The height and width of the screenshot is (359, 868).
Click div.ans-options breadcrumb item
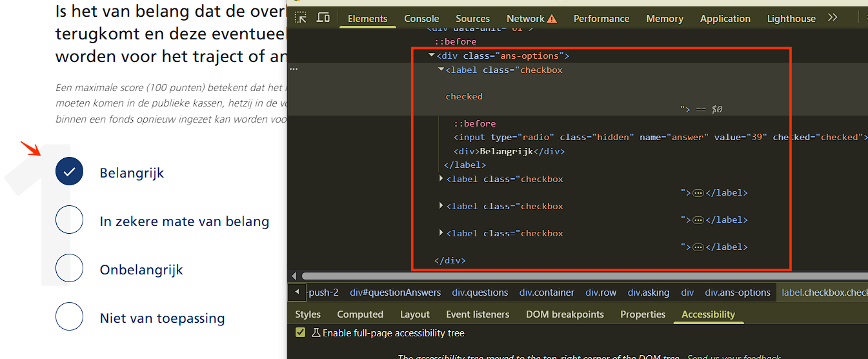coord(738,292)
